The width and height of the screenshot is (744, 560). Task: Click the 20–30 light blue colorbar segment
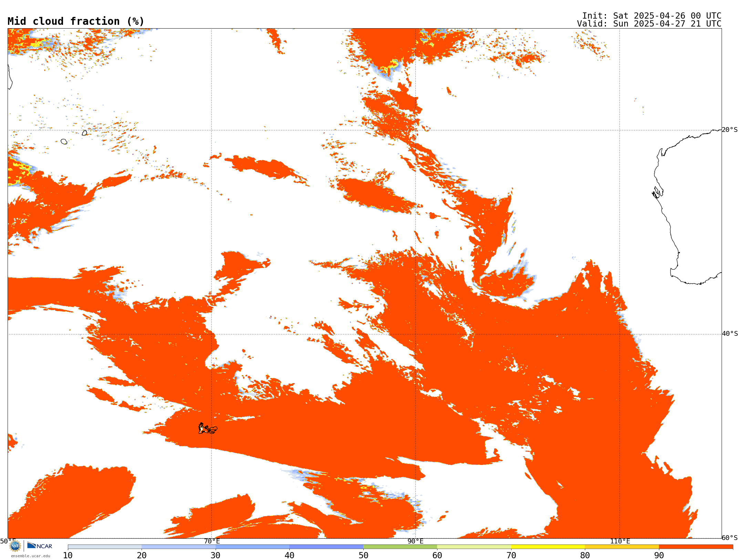[x=178, y=547]
